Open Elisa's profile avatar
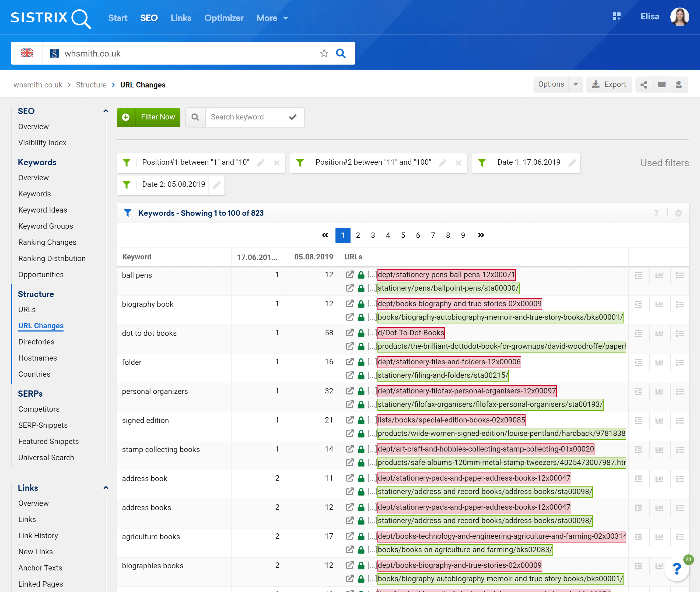The width and height of the screenshot is (700, 592). [680, 17]
